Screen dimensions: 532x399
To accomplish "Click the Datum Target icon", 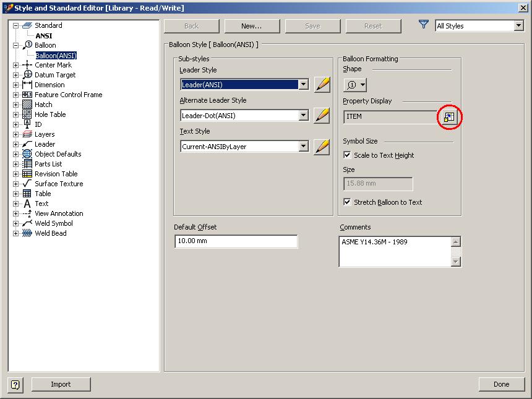I will pyautogui.click(x=27, y=75).
